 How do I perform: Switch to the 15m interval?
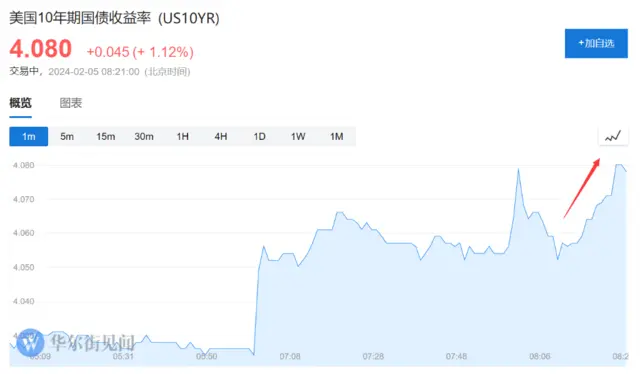tap(106, 136)
